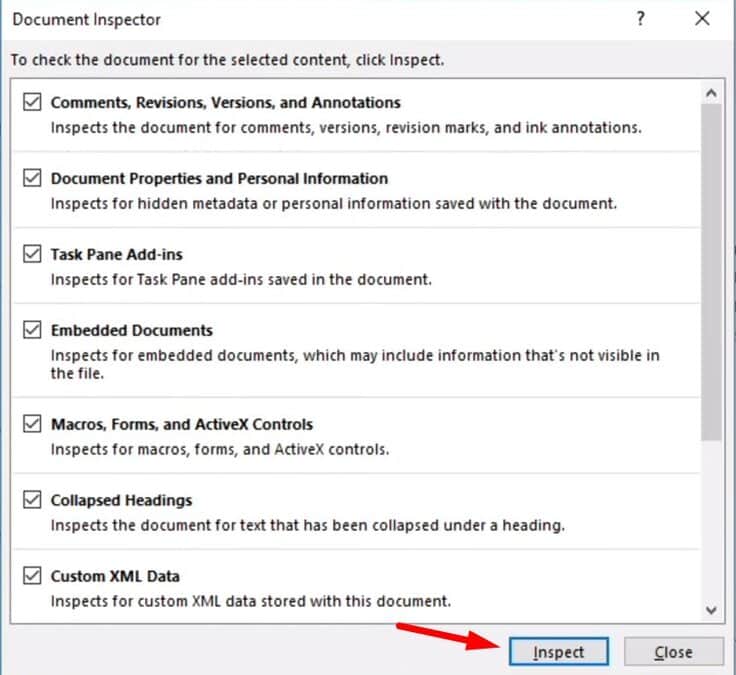The image size is (736, 675).
Task: Click the scrollbar up arrow
Action: click(x=711, y=93)
